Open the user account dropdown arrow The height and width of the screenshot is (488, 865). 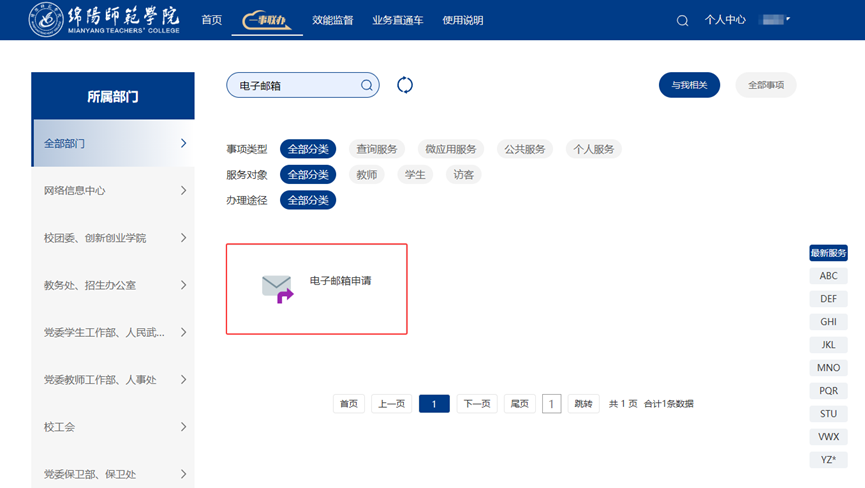click(x=788, y=19)
